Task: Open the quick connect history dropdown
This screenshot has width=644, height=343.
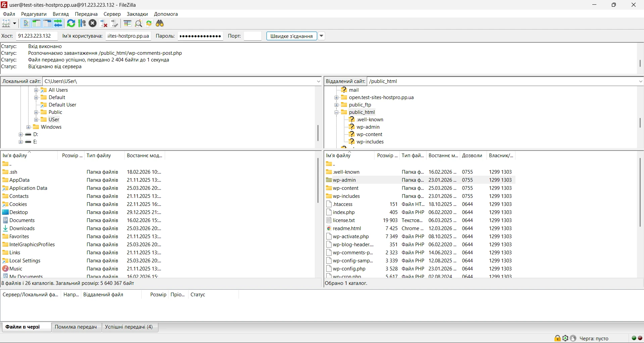Action: (x=321, y=36)
